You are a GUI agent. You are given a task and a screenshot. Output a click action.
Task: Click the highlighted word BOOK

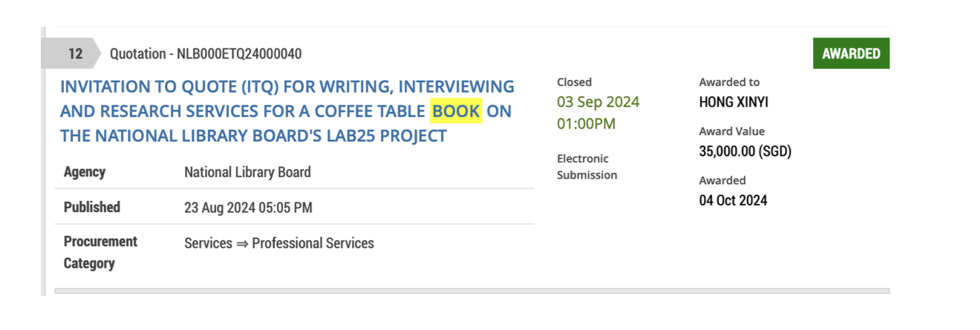pyautogui.click(x=456, y=111)
